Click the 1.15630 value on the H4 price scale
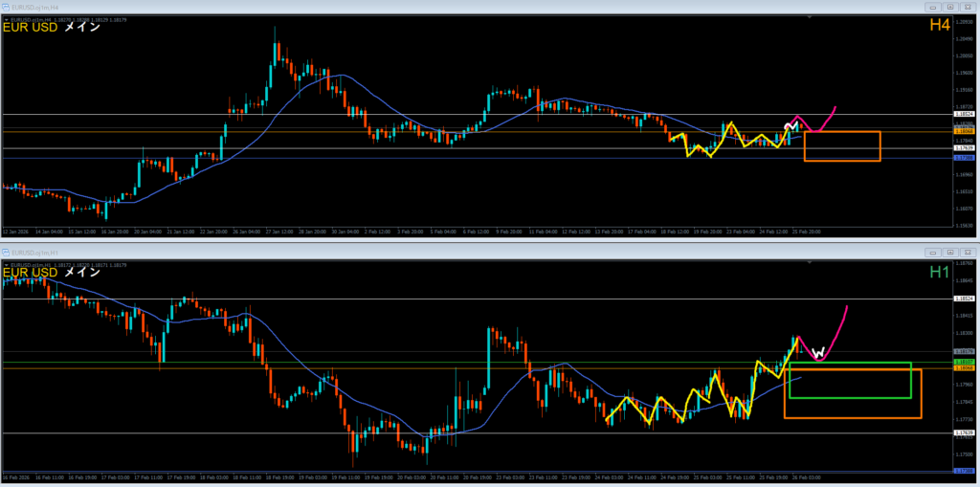 click(x=963, y=225)
